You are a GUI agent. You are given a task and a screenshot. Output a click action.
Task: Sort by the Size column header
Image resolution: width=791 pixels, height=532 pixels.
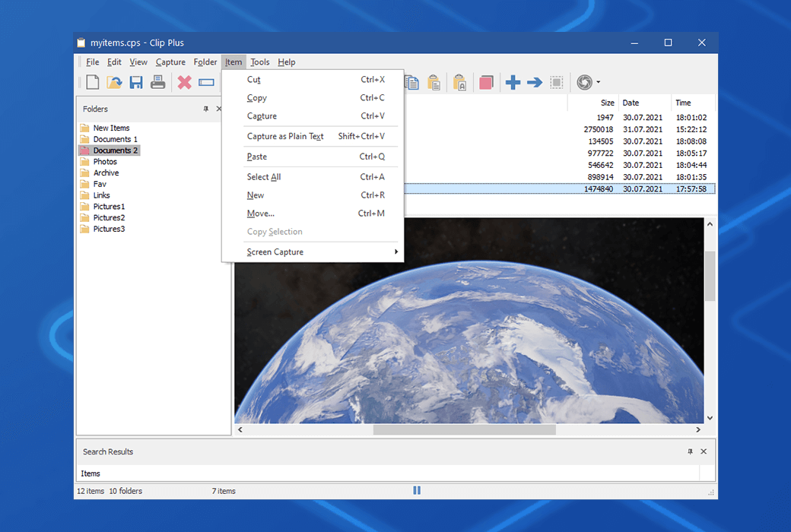592,103
